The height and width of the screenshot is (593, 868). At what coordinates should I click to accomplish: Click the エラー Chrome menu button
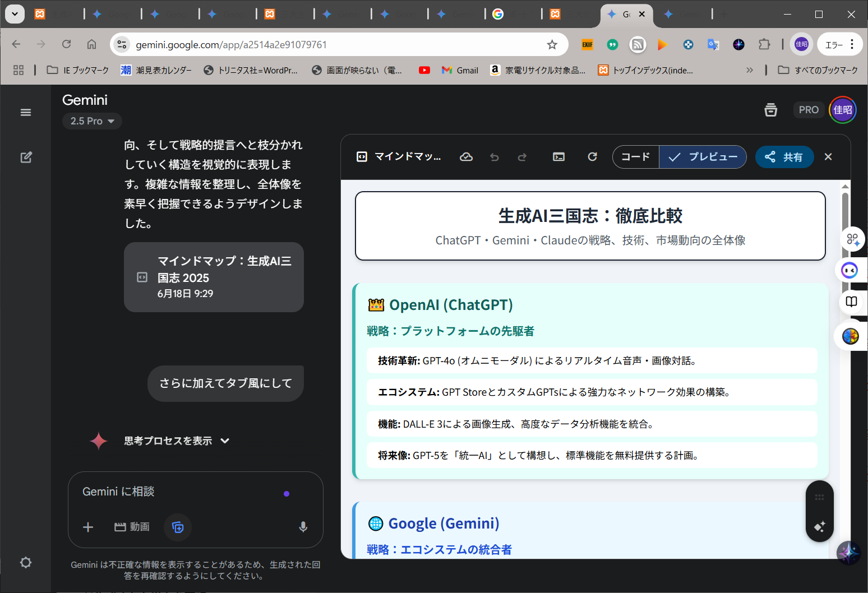coord(839,45)
